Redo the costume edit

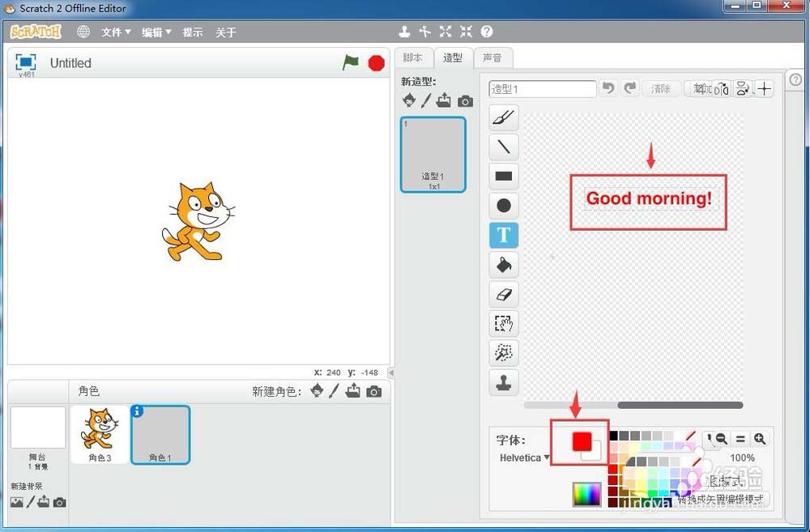click(x=629, y=88)
